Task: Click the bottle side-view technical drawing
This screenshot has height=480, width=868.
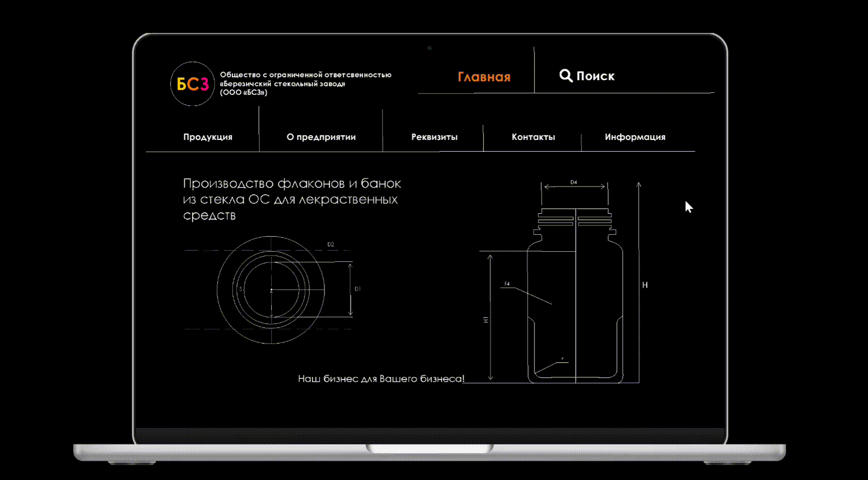Action: pyautogui.click(x=575, y=296)
